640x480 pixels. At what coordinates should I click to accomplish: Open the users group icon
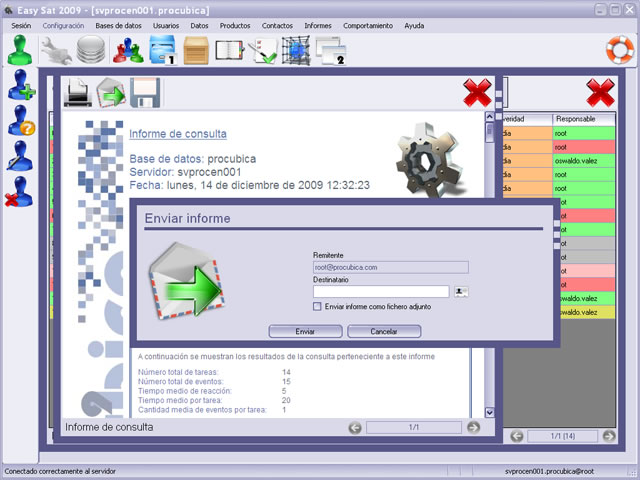pos(128,50)
